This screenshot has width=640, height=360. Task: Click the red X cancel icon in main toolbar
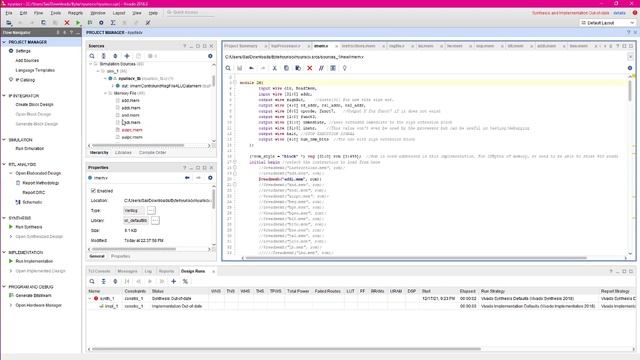67,23
